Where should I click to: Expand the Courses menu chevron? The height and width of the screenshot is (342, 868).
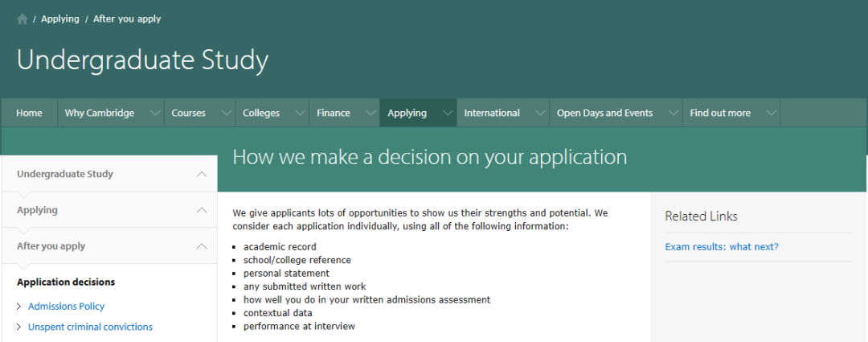(227, 113)
